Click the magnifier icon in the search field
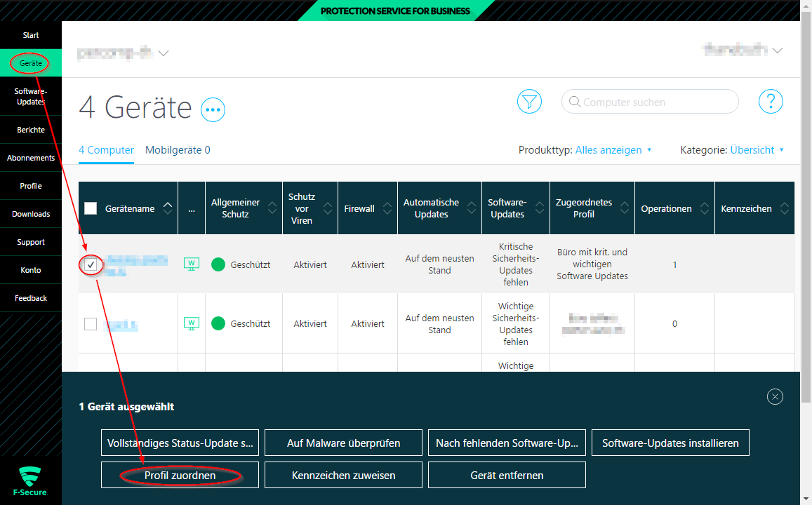This screenshot has width=812, height=505. tap(574, 102)
